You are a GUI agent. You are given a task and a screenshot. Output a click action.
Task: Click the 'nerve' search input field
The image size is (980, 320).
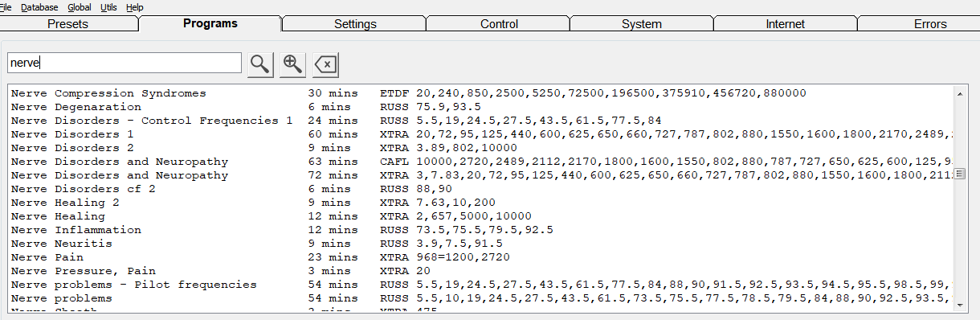coord(125,63)
